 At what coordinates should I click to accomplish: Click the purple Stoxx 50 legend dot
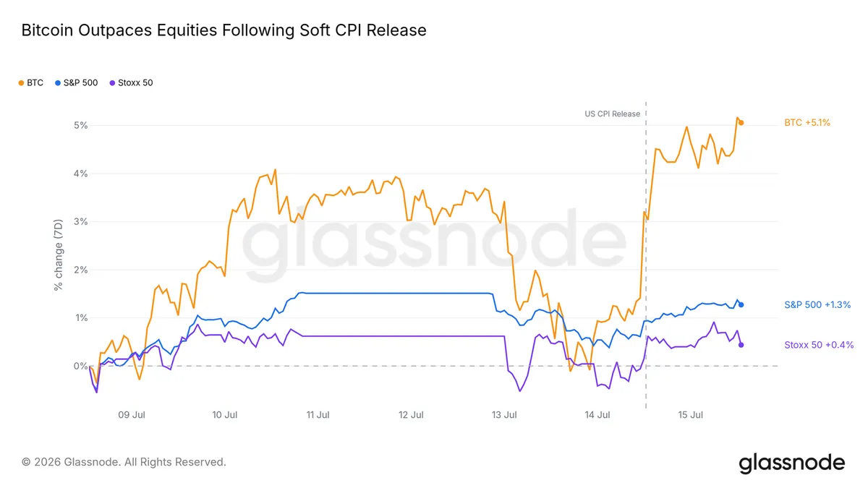click(111, 83)
